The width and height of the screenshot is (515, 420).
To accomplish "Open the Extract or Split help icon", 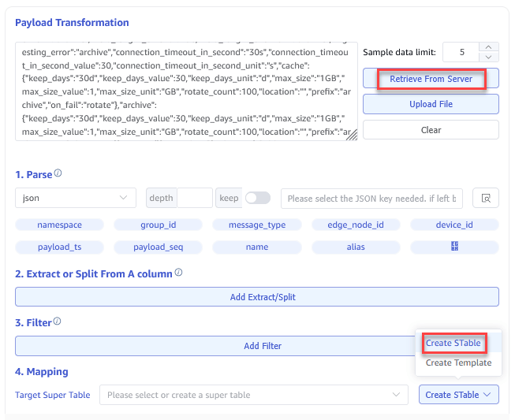I will 178,273.
